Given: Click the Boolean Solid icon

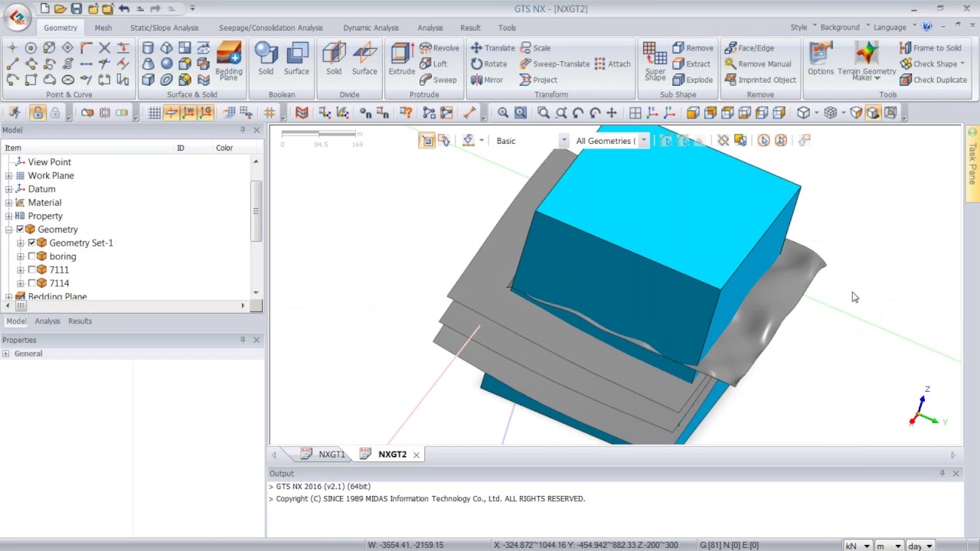Looking at the screenshot, I should 266,60.
